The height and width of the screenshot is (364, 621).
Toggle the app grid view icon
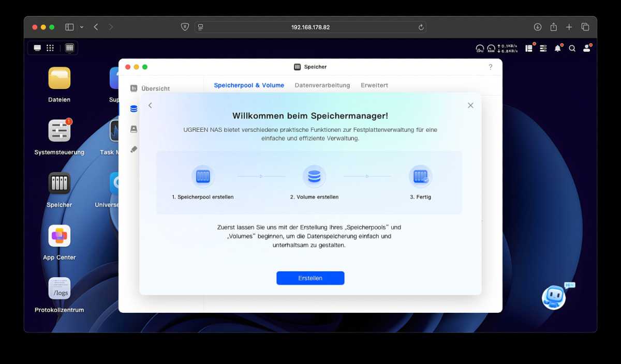[50, 47]
